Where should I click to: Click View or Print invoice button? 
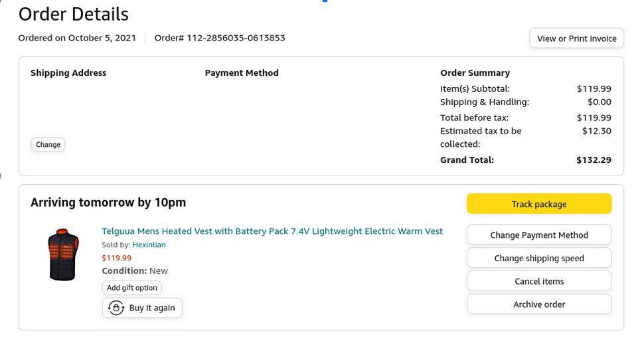tap(576, 39)
